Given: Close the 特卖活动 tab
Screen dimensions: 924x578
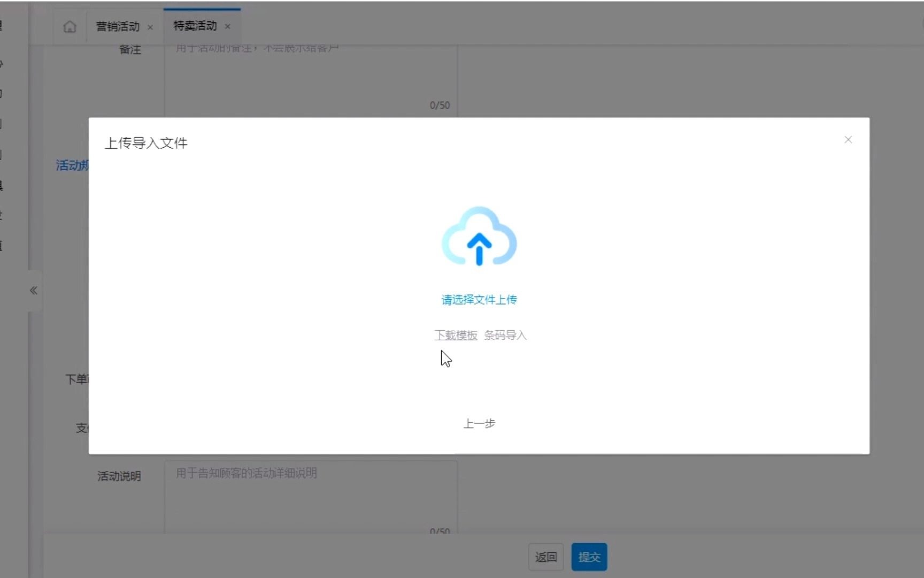Looking at the screenshot, I should tap(228, 26).
